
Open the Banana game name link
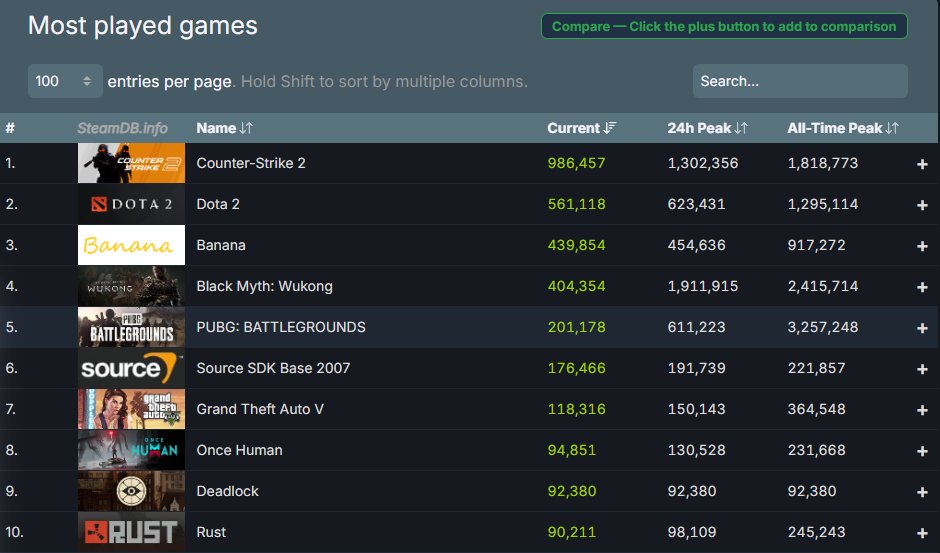click(x=221, y=245)
